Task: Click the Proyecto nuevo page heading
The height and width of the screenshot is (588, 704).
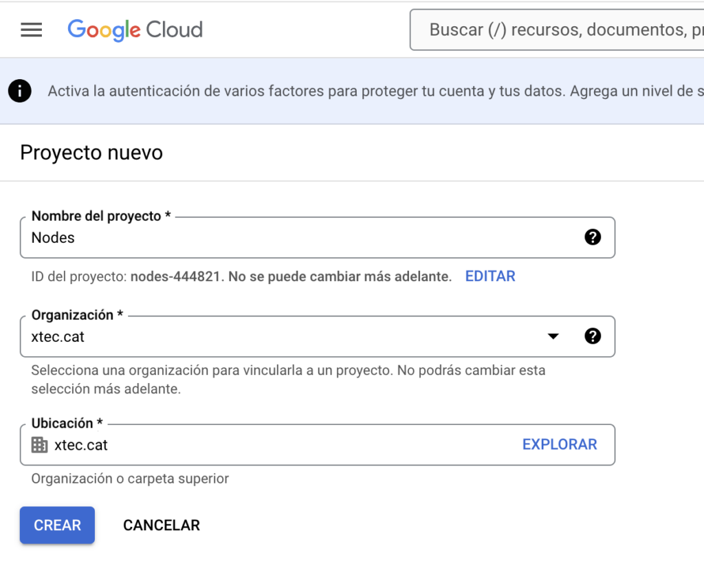Action: coord(91,153)
